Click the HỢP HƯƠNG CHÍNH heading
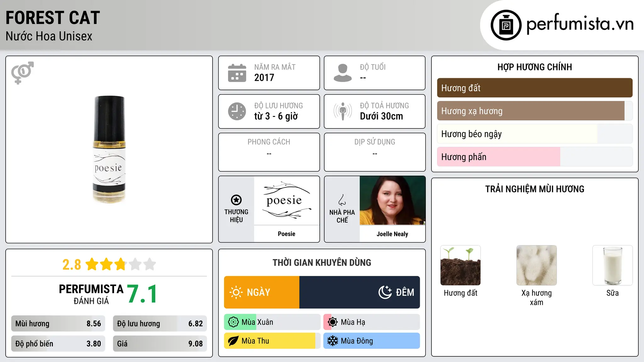The height and width of the screenshot is (362, 644). pyautogui.click(x=535, y=67)
